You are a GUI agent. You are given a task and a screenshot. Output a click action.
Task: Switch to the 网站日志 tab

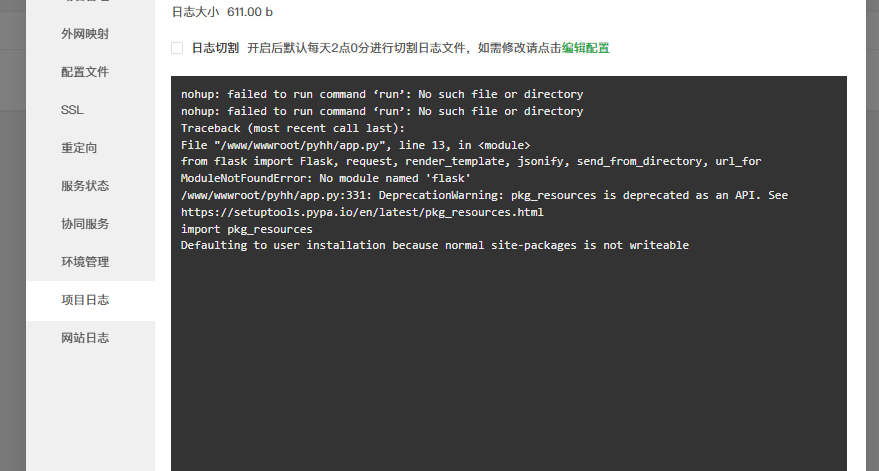point(85,338)
